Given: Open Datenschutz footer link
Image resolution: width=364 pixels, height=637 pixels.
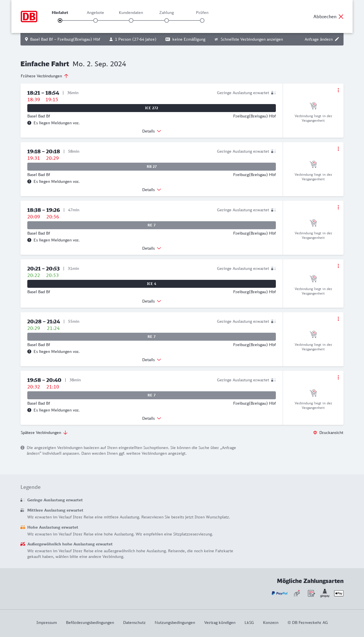Looking at the screenshot, I should point(134,622).
